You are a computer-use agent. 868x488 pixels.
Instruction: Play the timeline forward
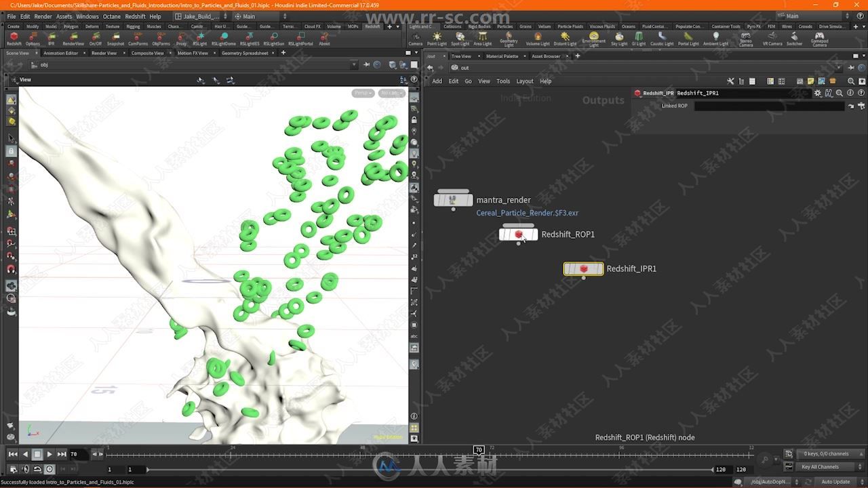tap(50, 454)
